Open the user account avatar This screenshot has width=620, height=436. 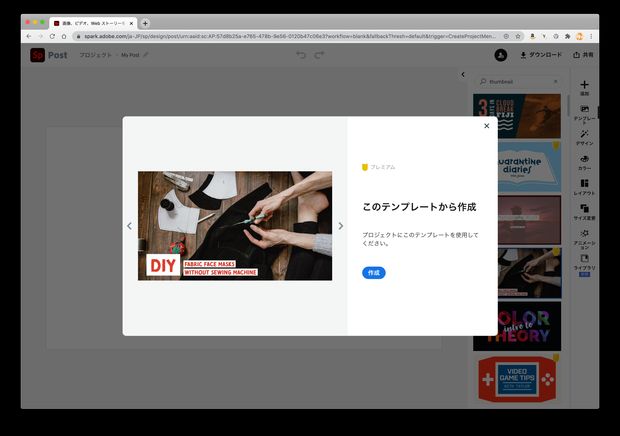point(501,55)
